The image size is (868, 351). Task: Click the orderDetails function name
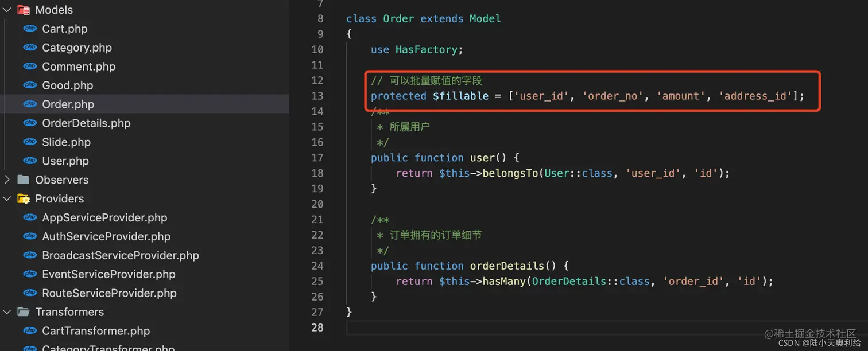507,266
